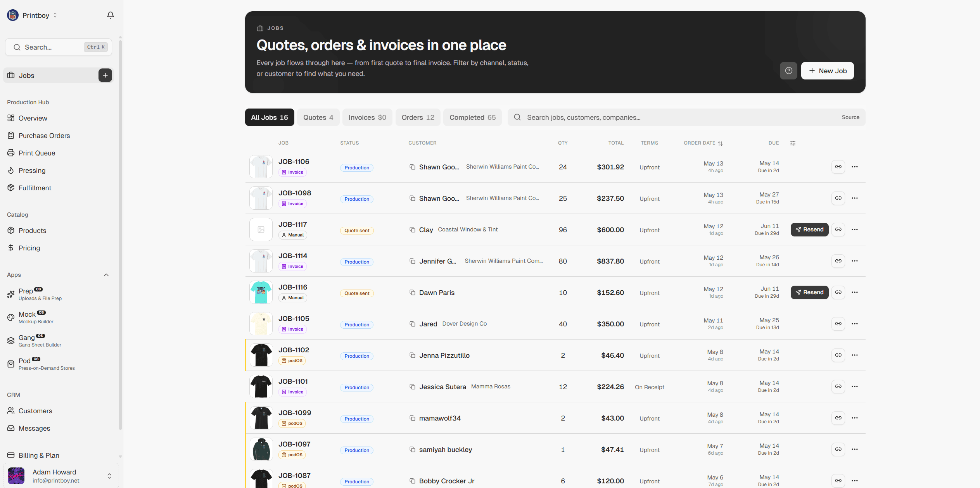Open JOB-1097 hoodie thumbnail
Viewport: 980px width, 488px height.
tap(261, 449)
